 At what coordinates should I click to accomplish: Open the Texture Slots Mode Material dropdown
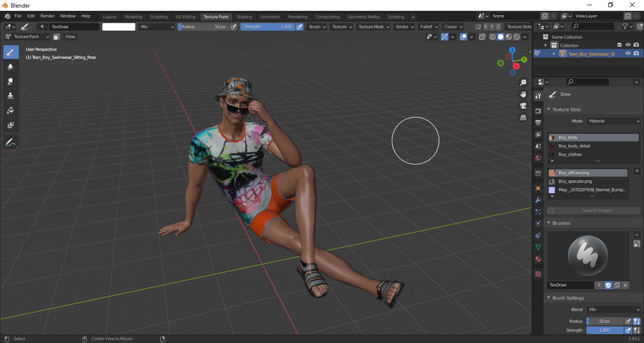[614, 121]
